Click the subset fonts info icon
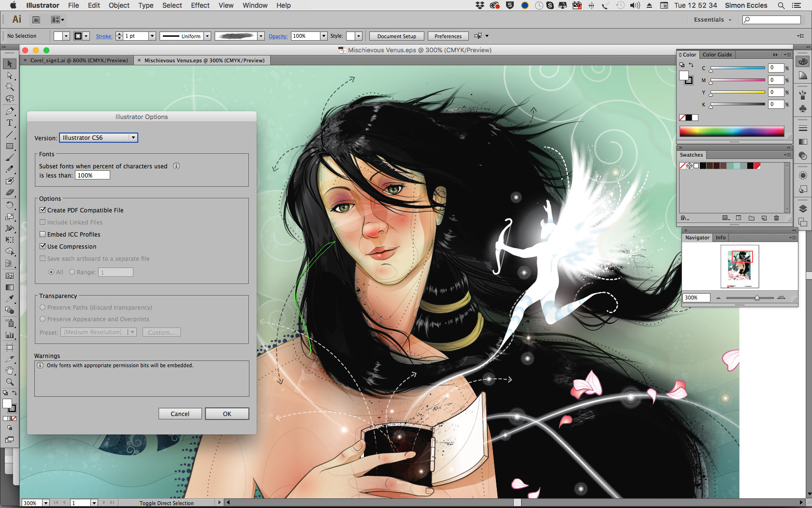The image size is (812, 508). pos(176,166)
